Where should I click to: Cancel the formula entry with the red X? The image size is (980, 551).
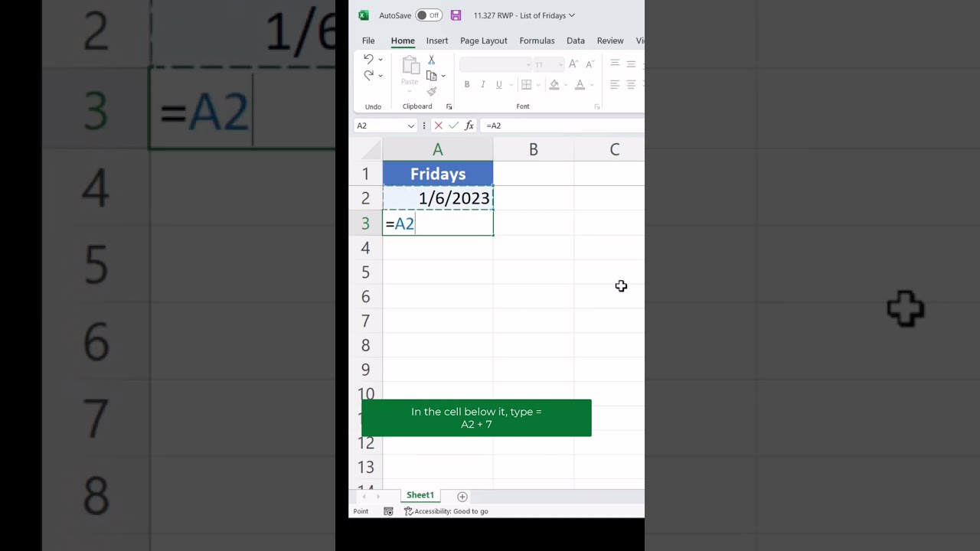[x=439, y=126]
